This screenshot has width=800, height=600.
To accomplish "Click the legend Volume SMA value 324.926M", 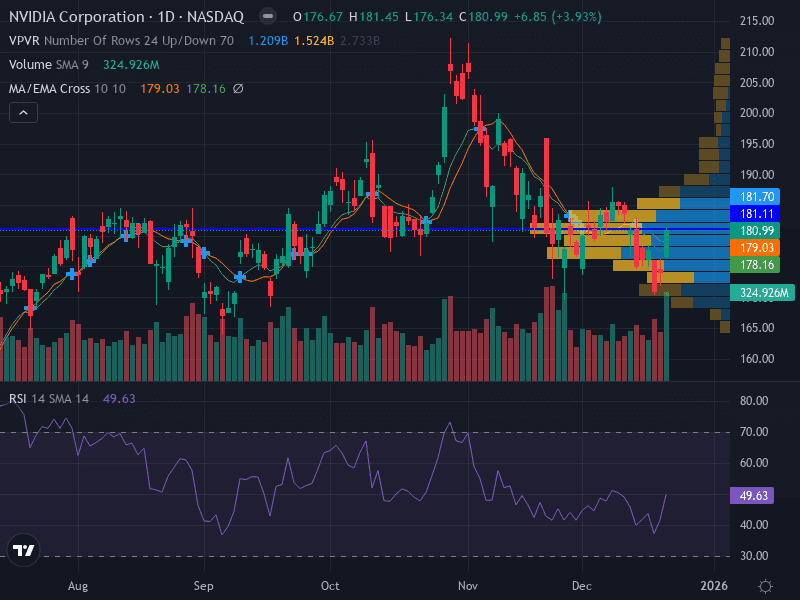I will tap(131, 65).
